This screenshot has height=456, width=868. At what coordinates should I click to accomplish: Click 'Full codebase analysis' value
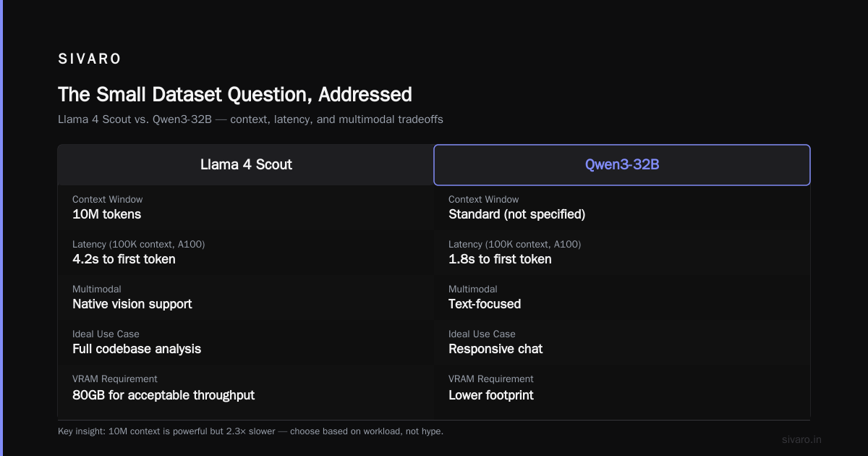tap(137, 349)
